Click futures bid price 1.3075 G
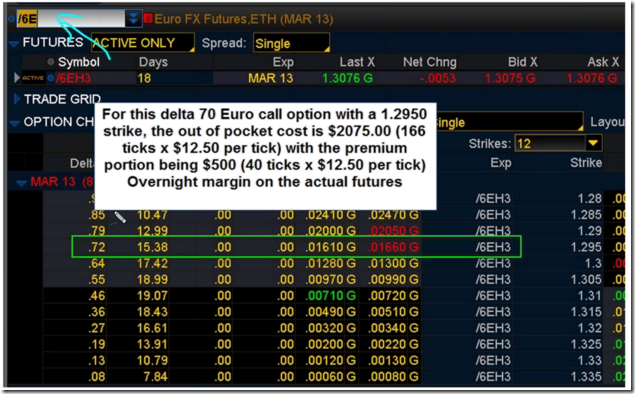Viewport: 635px width, 394px height. click(510, 78)
